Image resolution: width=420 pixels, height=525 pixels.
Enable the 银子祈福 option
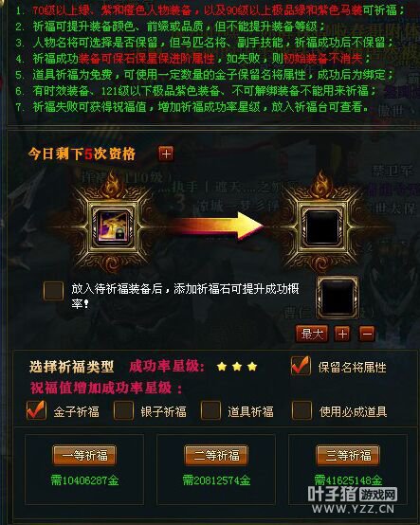point(123,411)
